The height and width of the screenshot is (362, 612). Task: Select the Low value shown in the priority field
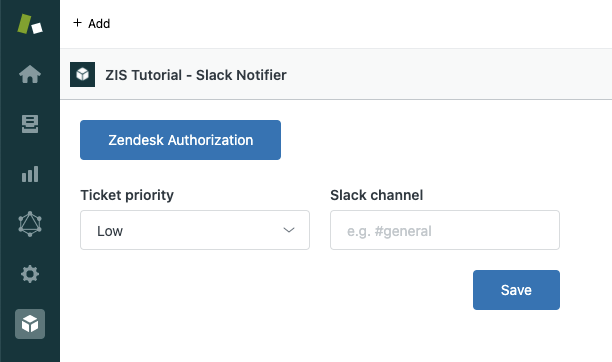pyautogui.click(x=110, y=231)
